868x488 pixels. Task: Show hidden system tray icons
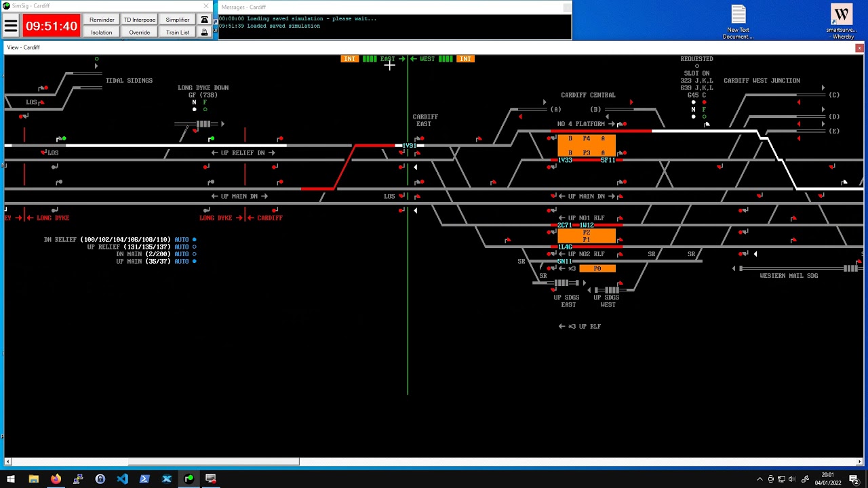pos(759,479)
